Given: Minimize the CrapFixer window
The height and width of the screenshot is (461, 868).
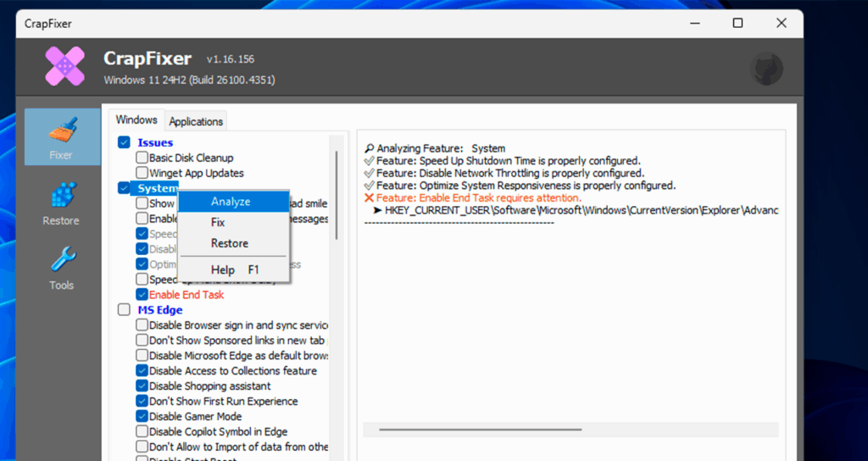Looking at the screenshot, I should [x=698, y=23].
